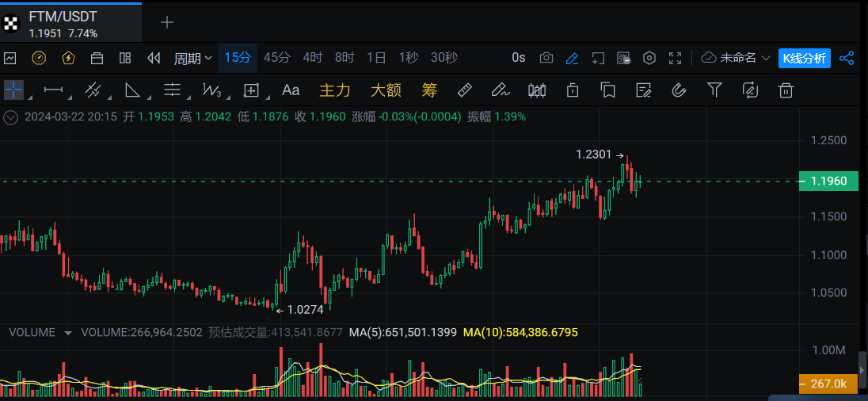Add a new tab with plus button
Screen dimensions: 868x401
point(167,22)
